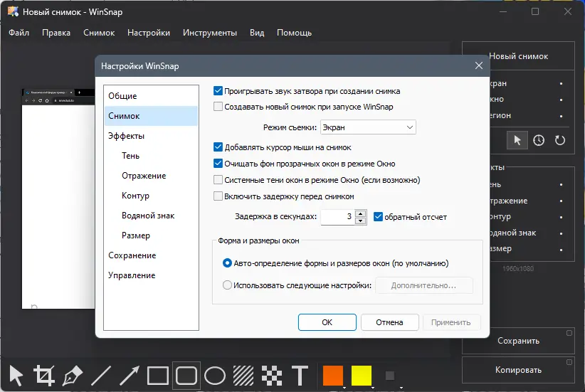This screenshot has height=392, width=585.
Task: Click the Отмена button
Action: [389, 322]
